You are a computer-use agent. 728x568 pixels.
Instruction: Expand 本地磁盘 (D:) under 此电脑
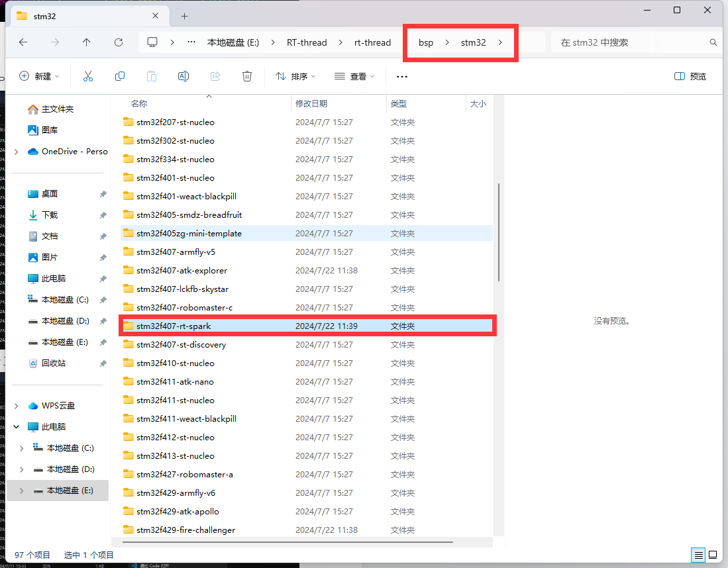21,469
